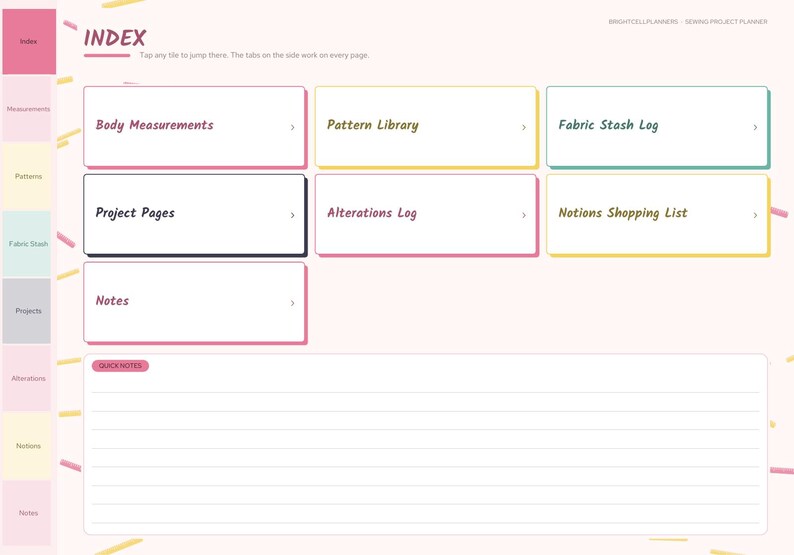Open the Index side tab
Image resolution: width=794 pixels, height=555 pixels.
(x=29, y=42)
